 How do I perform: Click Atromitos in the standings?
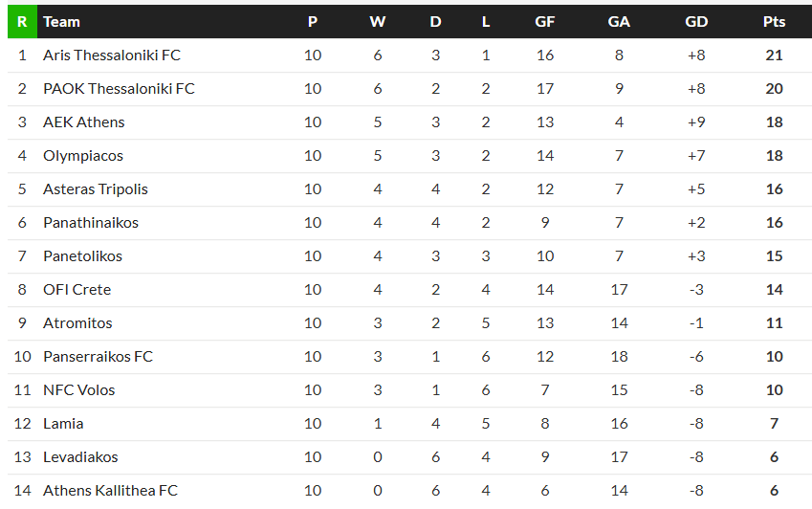(x=77, y=323)
